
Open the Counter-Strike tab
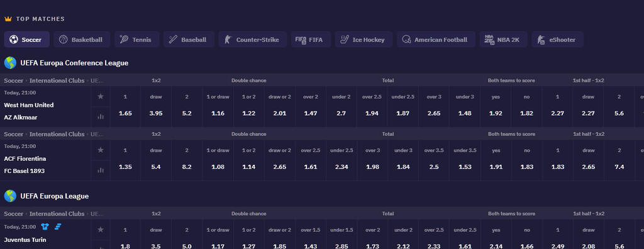point(253,40)
